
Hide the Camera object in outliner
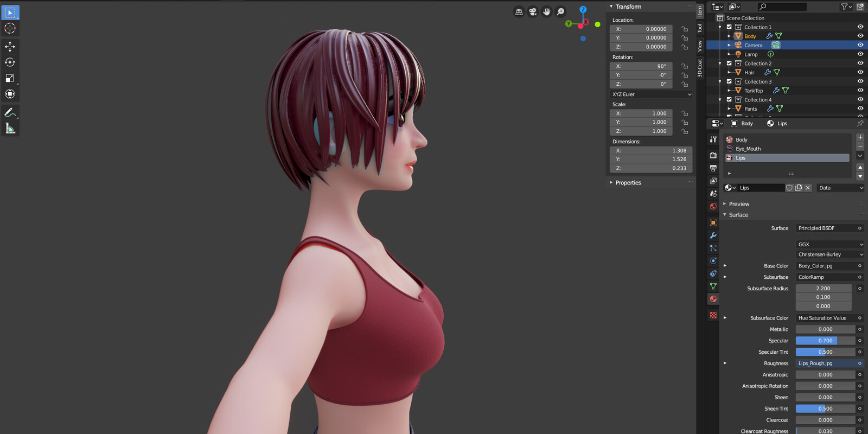pyautogui.click(x=860, y=45)
